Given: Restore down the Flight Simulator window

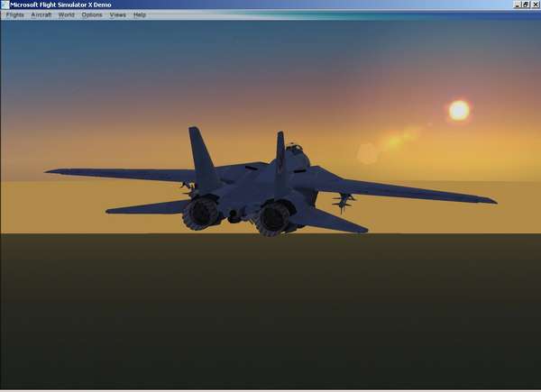Looking at the screenshot, I should pyautogui.click(x=526, y=5).
